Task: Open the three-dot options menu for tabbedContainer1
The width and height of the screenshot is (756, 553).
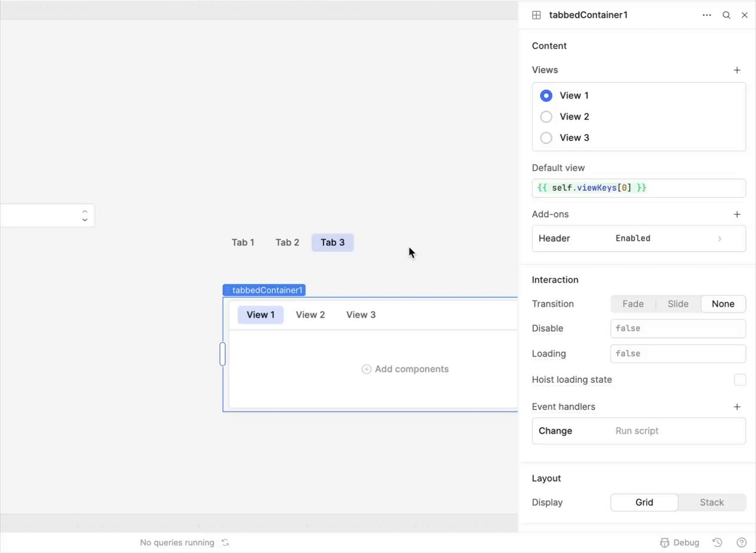Action: click(706, 15)
